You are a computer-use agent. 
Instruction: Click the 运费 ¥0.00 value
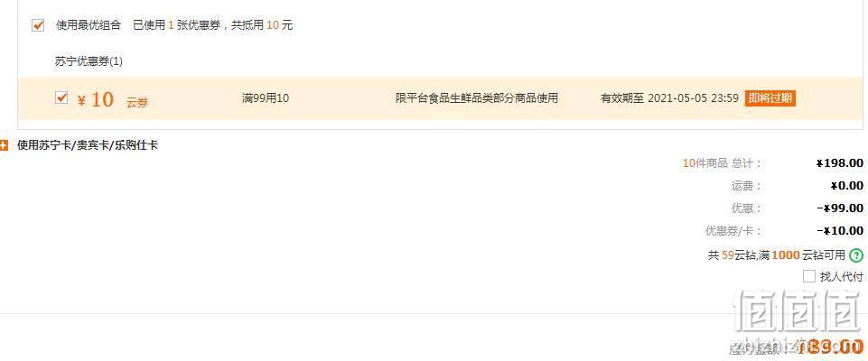(846, 186)
